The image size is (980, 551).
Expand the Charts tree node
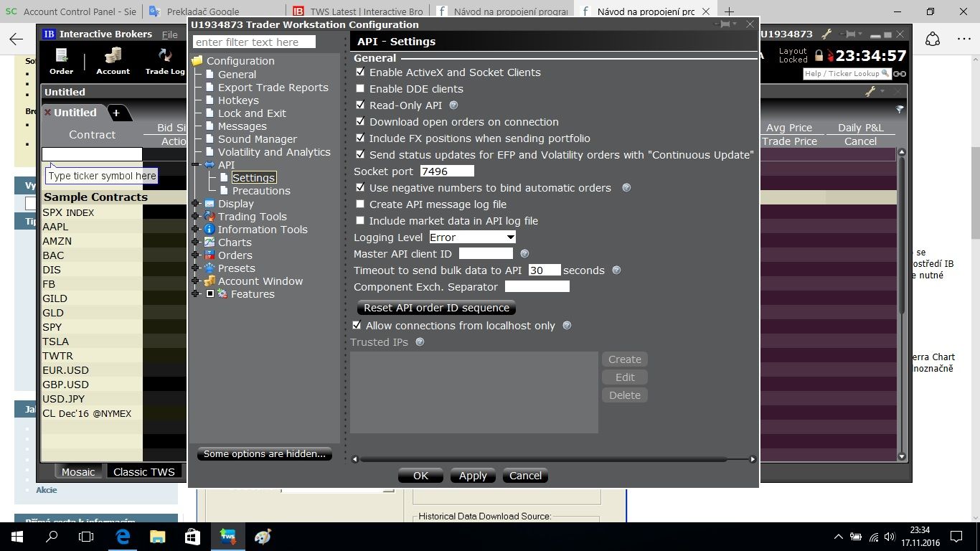click(x=195, y=242)
